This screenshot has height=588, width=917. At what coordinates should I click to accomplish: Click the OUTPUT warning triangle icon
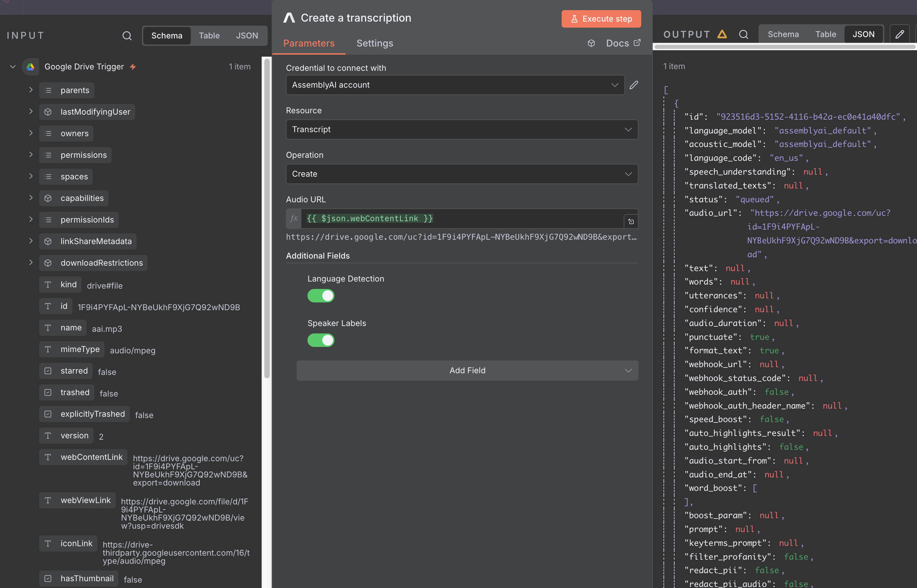[722, 34]
